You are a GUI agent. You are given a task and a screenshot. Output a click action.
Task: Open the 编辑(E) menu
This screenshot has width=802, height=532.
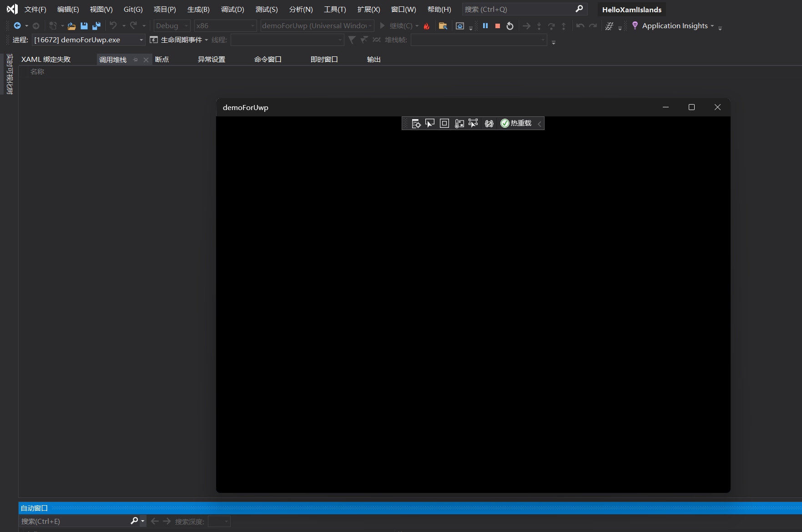coord(68,10)
